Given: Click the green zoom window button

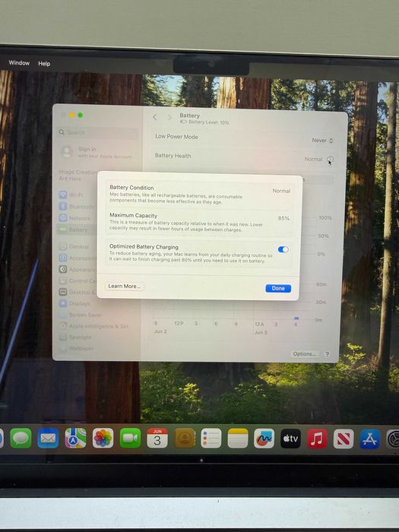Looking at the screenshot, I should tap(80, 116).
